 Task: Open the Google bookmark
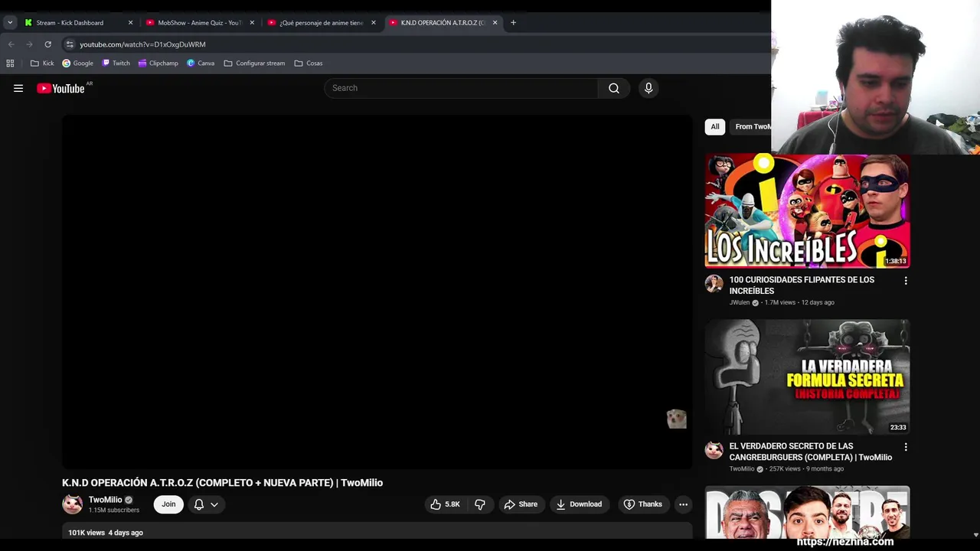(77, 64)
